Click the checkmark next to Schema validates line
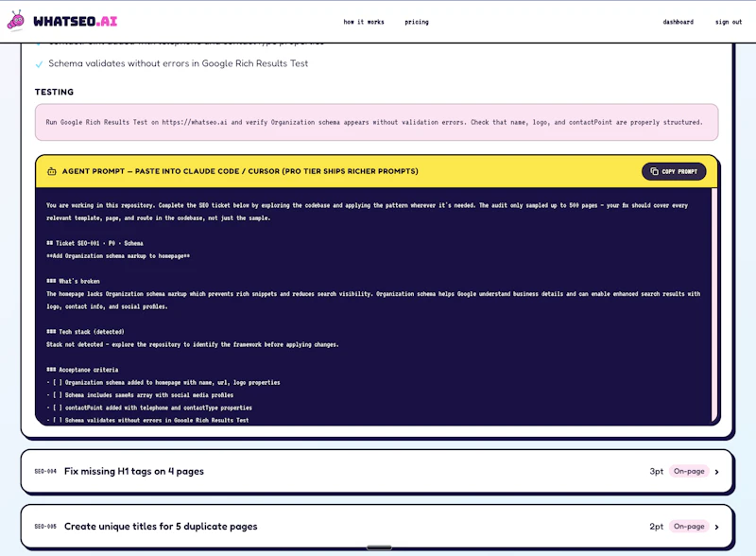The height and width of the screenshot is (556, 756). pos(39,64)
